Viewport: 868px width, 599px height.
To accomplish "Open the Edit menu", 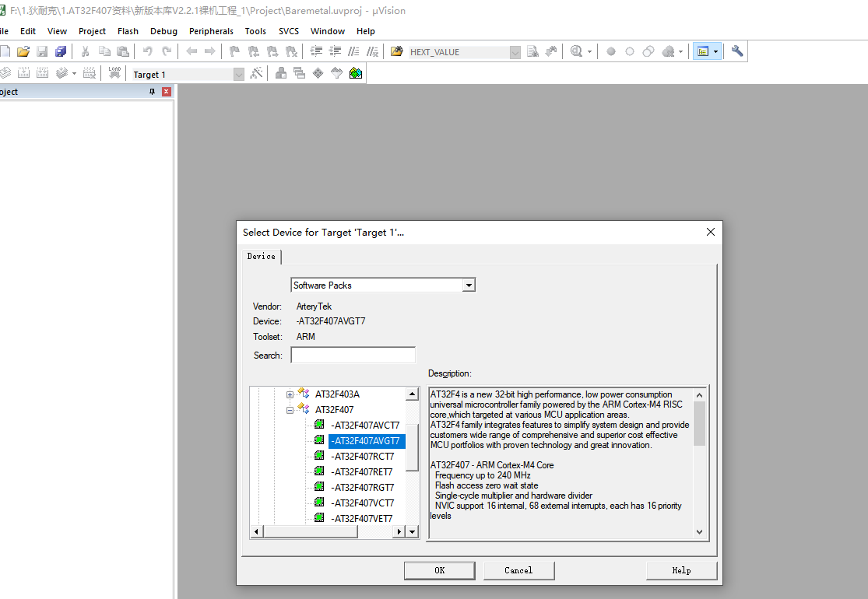I will 28,32.
